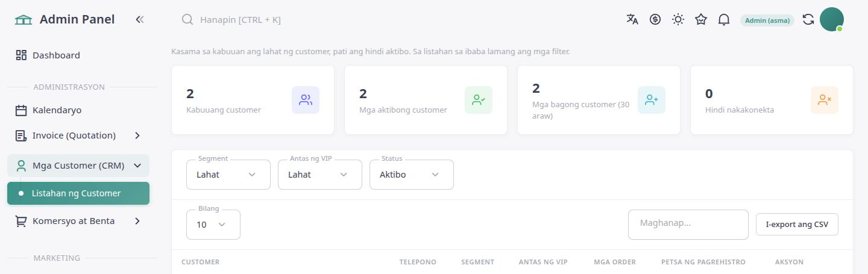
Task: Click the Kabuuang customer label
Action: coord(224,110)
